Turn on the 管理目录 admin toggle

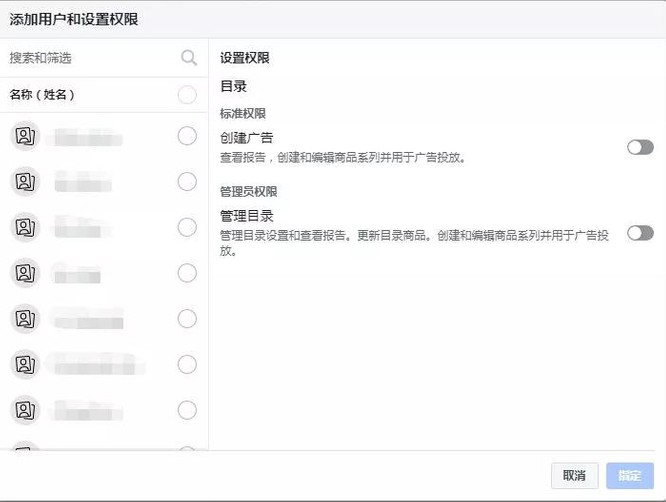(x=640, y=233)
